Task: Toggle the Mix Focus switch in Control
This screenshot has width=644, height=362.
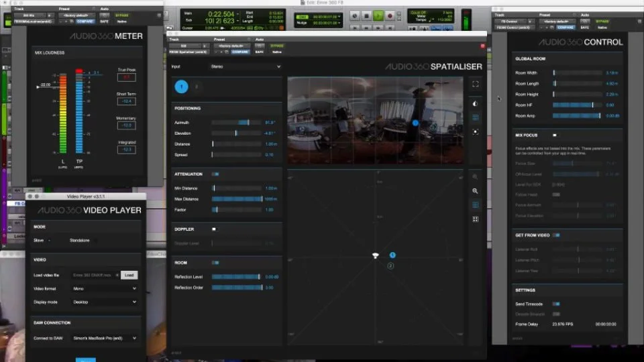Action: tap(555, 135)
